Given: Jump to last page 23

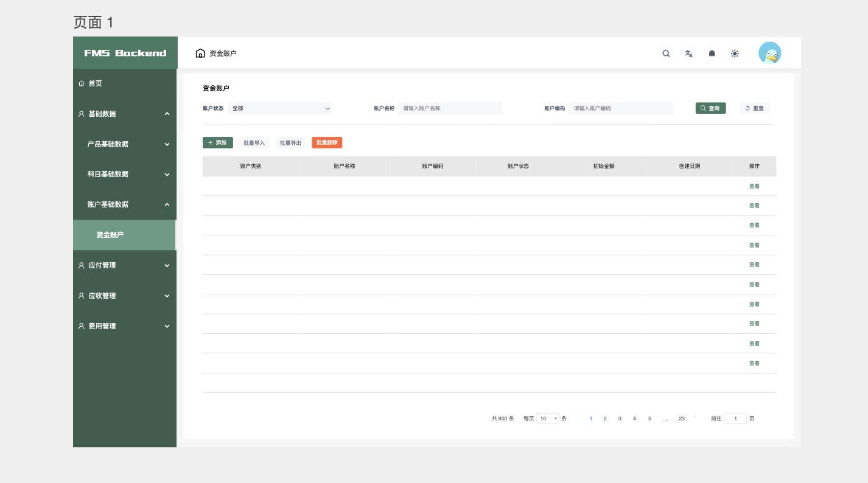Looking at the screenshot, I should pos(682,419).
